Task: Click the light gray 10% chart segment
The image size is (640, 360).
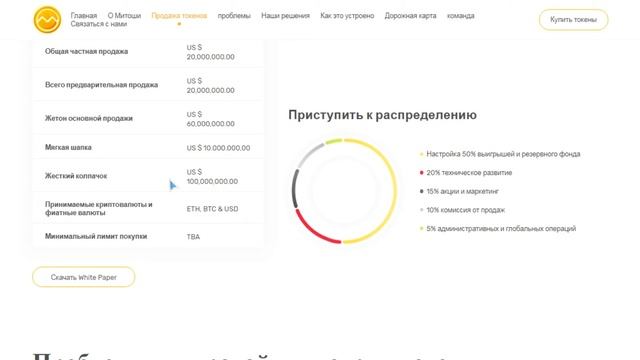Action: click(309, 154)
